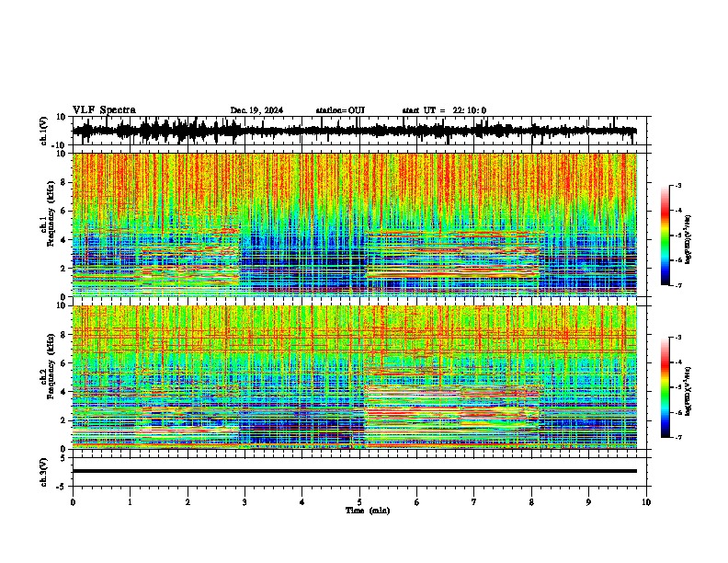Click inside the ch.1 spectrogram panel
Screen dimensions: 728x563
coord(354,224)
